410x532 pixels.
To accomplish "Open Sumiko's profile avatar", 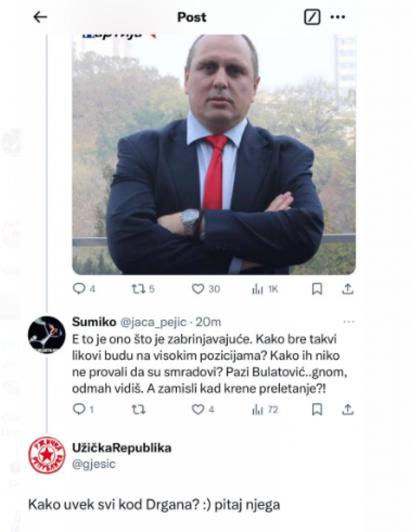I will pyautogui.click(x=46, y=334).
